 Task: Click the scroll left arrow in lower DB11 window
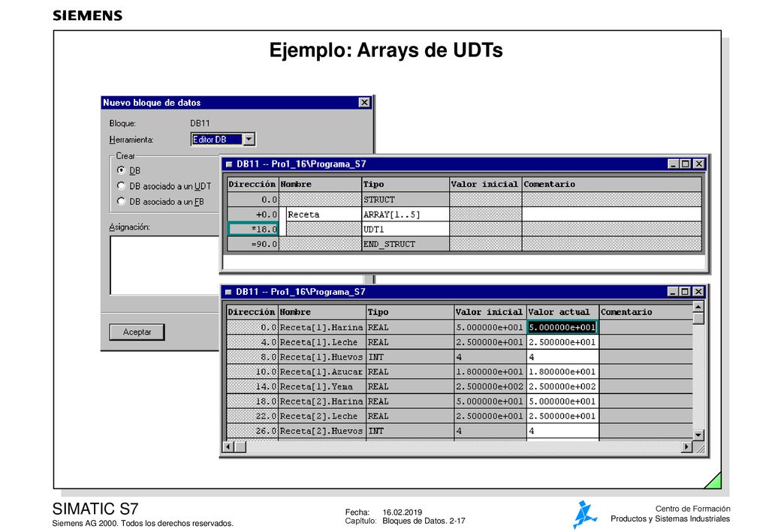pyautogui.click(x=228, y=446)
